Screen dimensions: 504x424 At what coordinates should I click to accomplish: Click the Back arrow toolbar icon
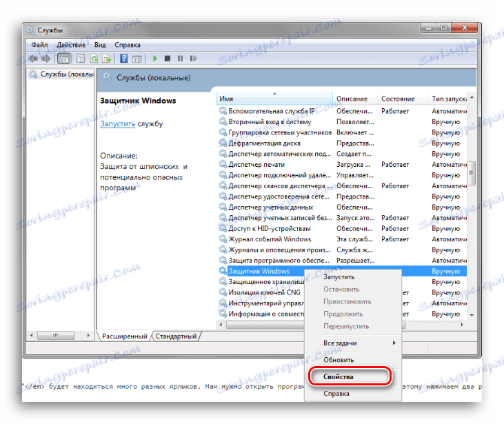(x=33, y=59)
